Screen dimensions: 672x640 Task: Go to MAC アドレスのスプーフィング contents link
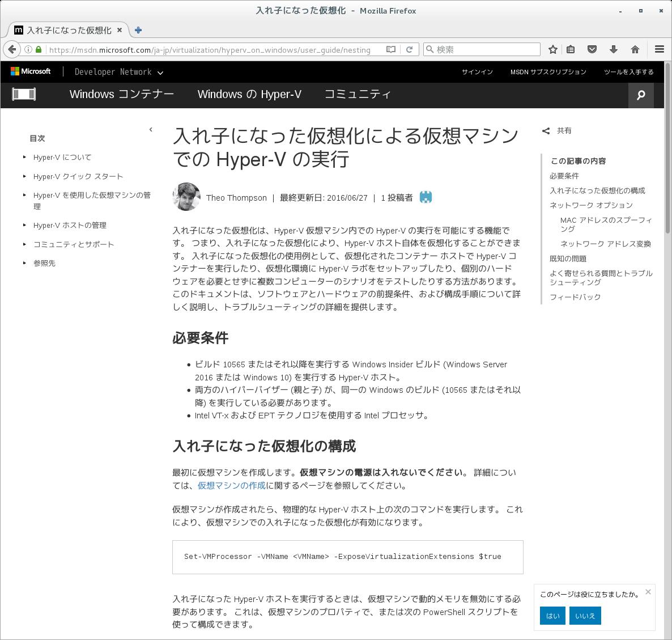pyautogui.click(x=606, y=224)
